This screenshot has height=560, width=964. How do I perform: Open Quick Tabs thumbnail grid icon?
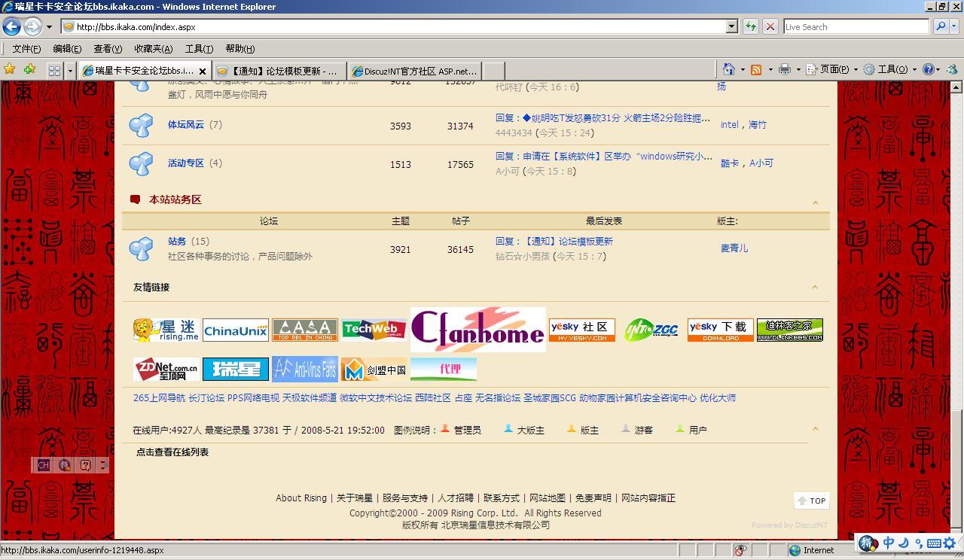tap(54, 71)
